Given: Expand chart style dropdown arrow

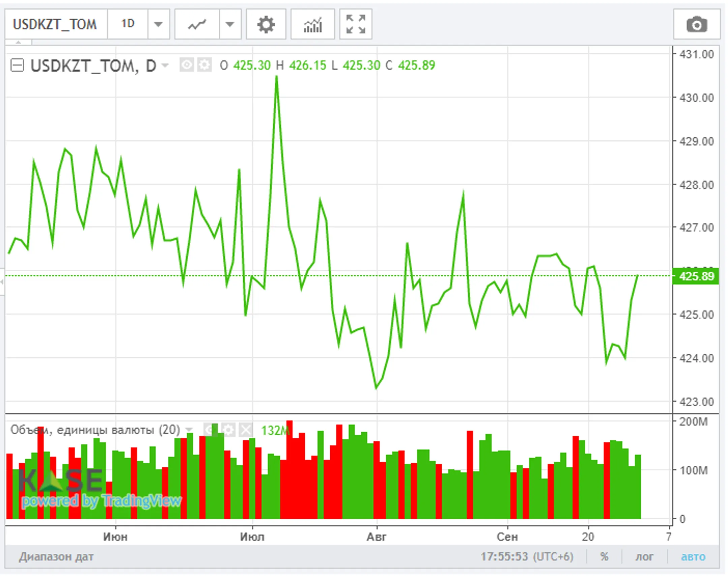Looking at the screenshot, I should pyautogui.click(x=230, y=24).
